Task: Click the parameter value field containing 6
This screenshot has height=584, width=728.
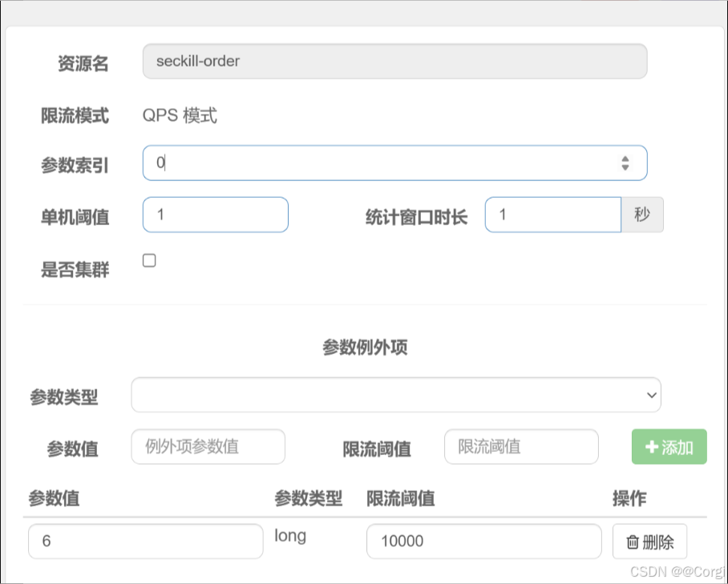Action: click(x=146, y=542)
